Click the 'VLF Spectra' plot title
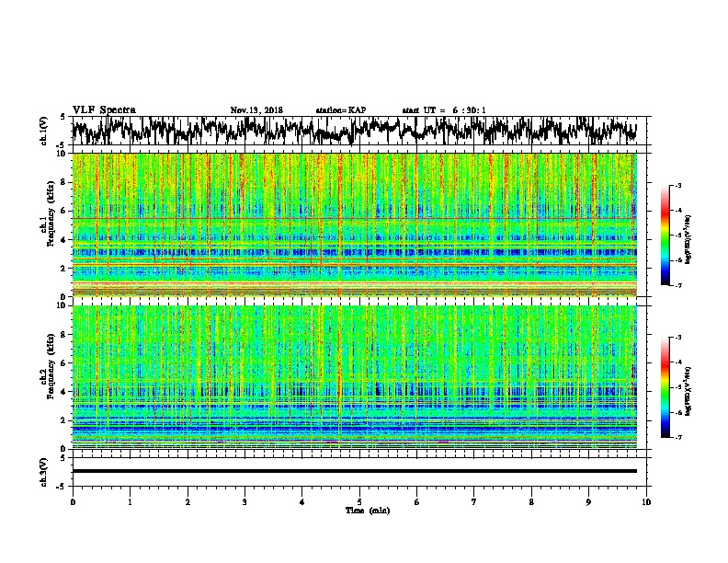This screenshot has height=563, width=728. point(104,110)
